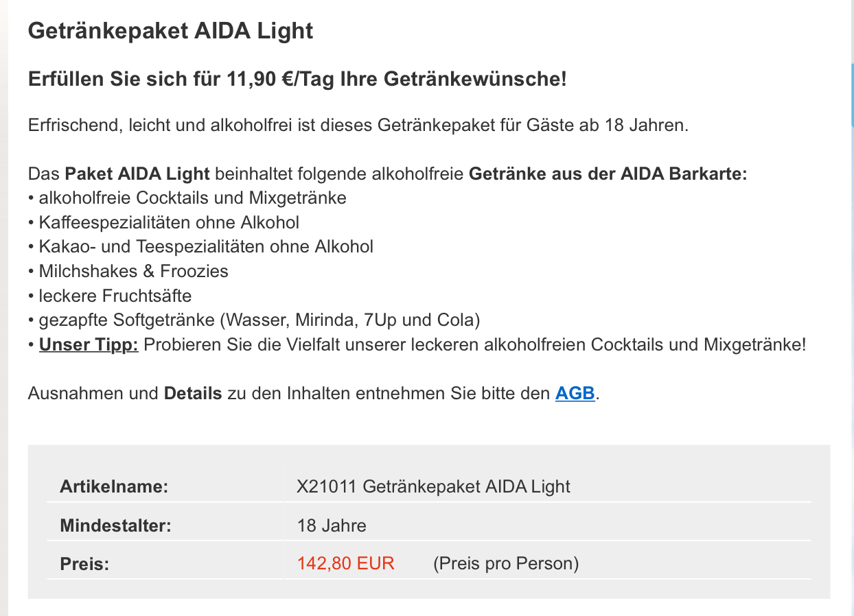Click the Mindestalter label
Viewport: 854px width, 616px height.
click(x=115, y=526)
